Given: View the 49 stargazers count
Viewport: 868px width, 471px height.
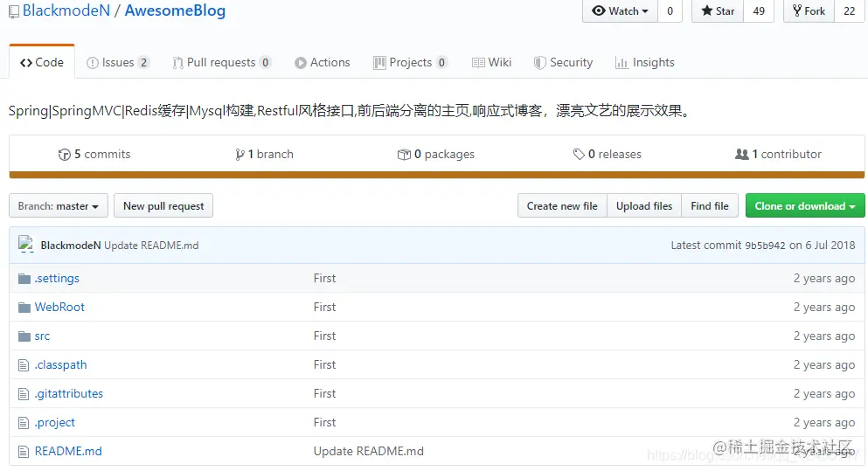Looking at the screenshot, I should tap(759, 11).
